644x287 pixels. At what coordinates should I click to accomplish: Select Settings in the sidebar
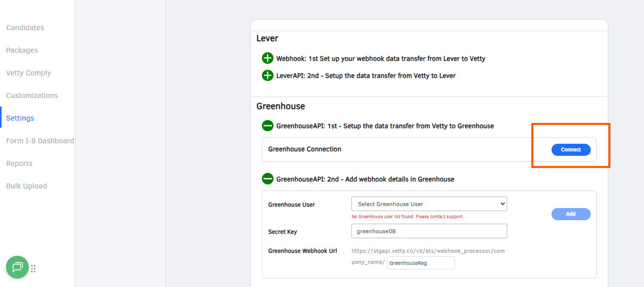20,118
